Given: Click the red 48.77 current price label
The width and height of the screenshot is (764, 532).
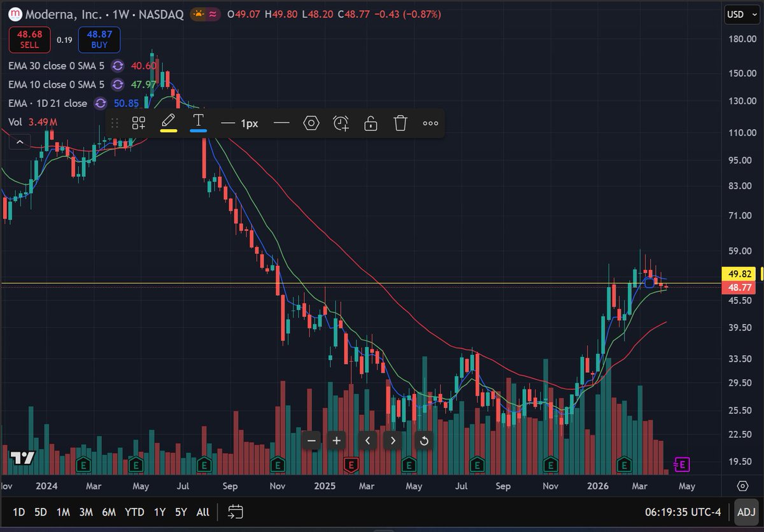Looking at the screenshot, I should (x=739, y=288).
